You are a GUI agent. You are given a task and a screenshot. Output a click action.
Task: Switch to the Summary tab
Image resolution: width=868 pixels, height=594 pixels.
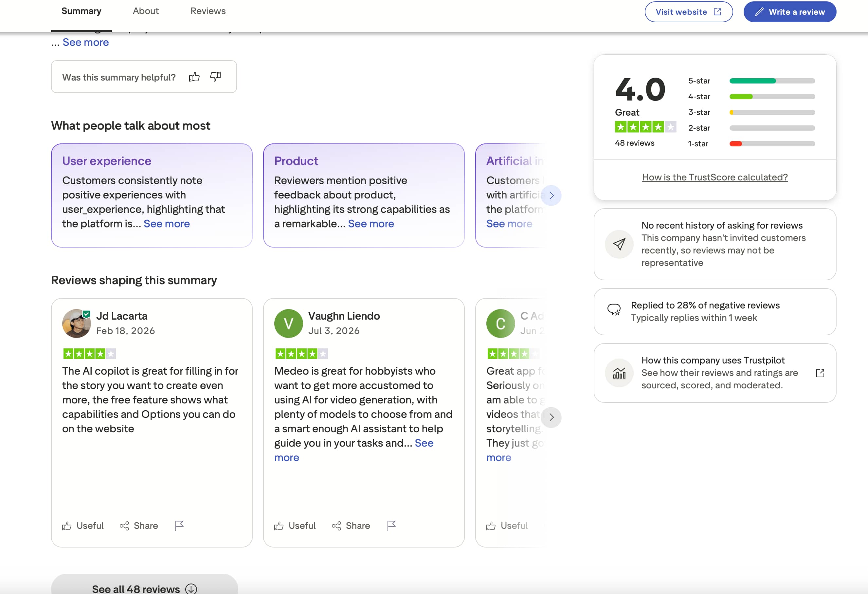click(x=81, y=11)
